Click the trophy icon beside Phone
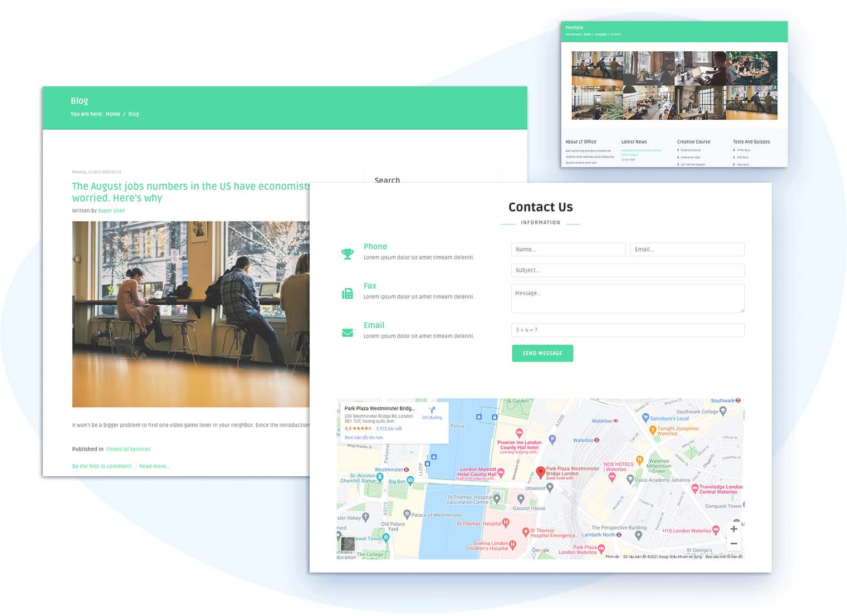The height and width of the screenshot is (616, 847). 347,254
